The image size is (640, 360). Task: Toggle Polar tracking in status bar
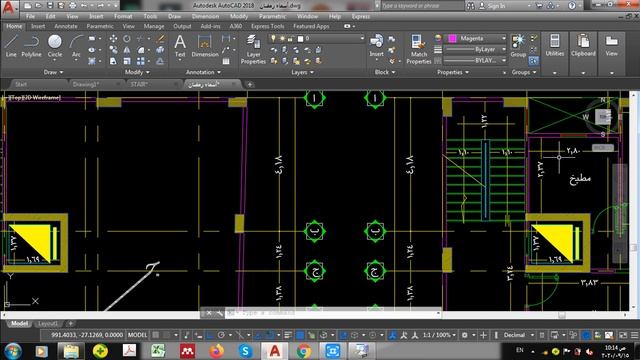pos(221,335)
